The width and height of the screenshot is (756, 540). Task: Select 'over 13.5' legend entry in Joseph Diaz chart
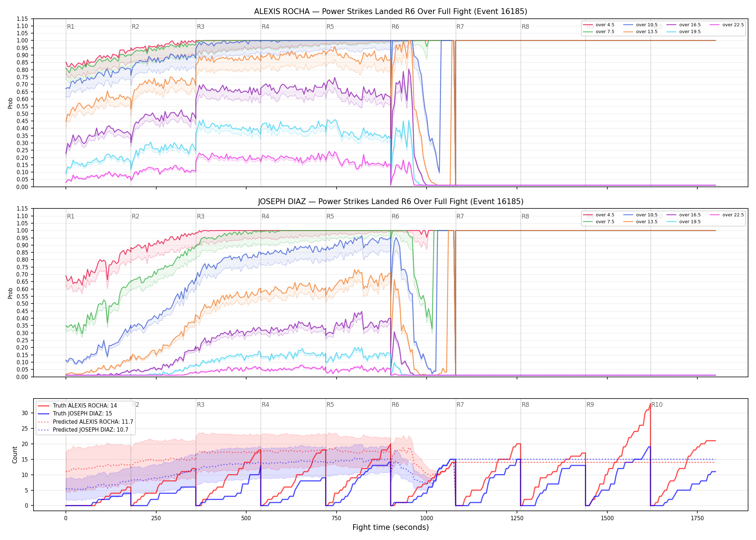coord(640,222)
